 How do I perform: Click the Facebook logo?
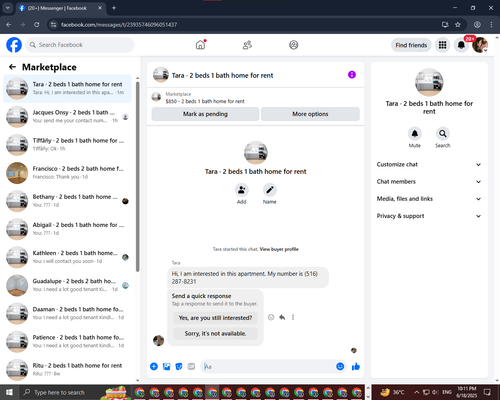click(14, 45)
